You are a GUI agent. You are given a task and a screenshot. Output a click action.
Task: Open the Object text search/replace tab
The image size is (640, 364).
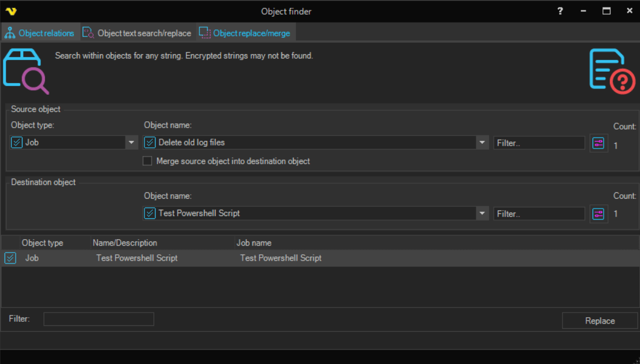137,33
